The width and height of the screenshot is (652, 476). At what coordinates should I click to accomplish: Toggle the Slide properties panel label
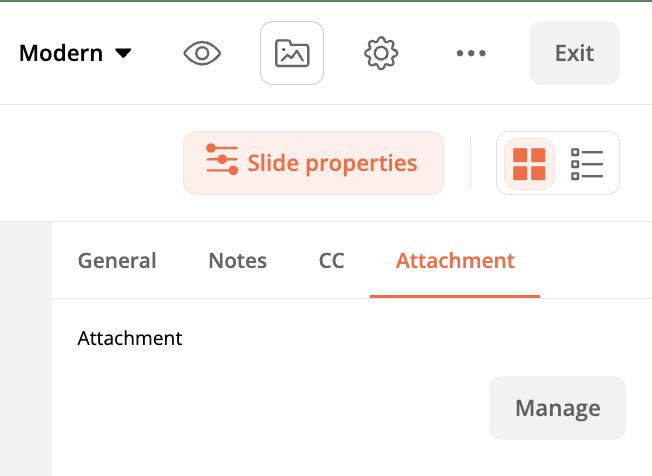tap(332, 163)
